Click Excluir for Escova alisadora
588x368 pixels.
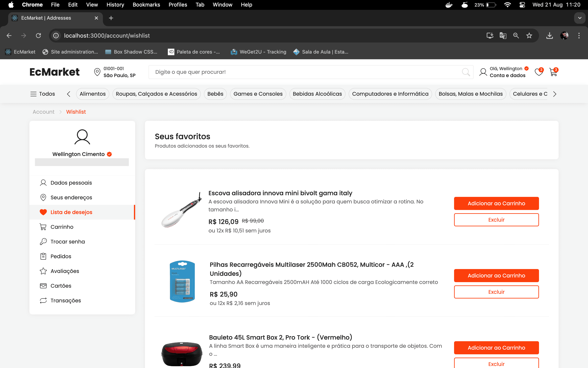click(x=496, y=220)
